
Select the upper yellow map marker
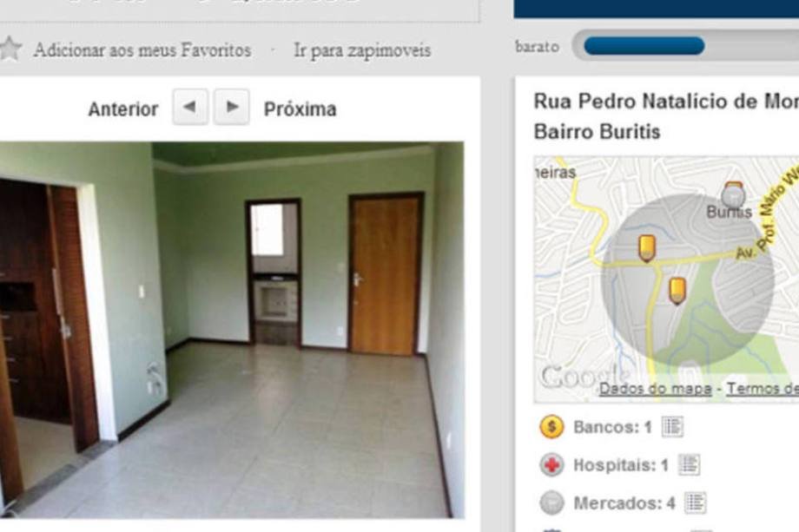(647, 248)
